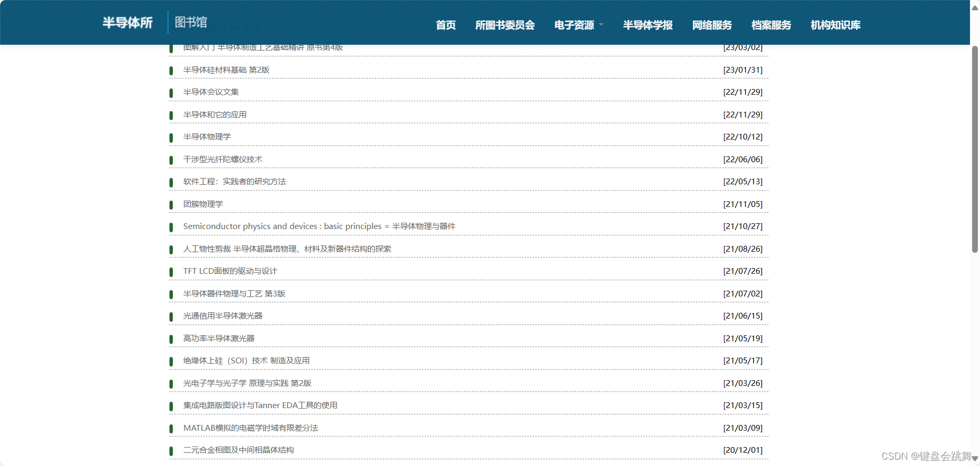
Task: Open 干涉型光纤陀螺仪技术 entry
Action: [223, 159]
